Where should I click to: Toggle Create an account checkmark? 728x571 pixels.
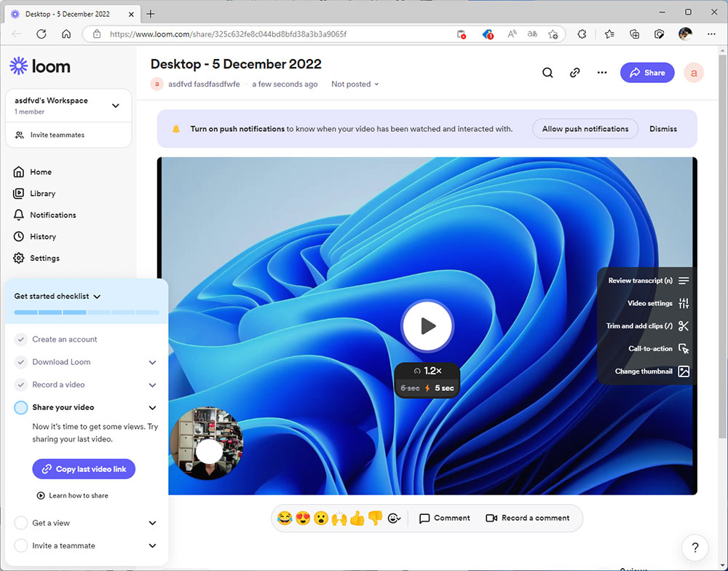pyautogui.click(x=21, y=339)
